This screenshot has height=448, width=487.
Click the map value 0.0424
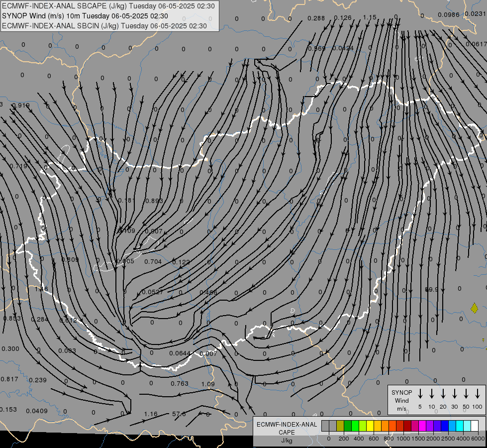[343, 48]
